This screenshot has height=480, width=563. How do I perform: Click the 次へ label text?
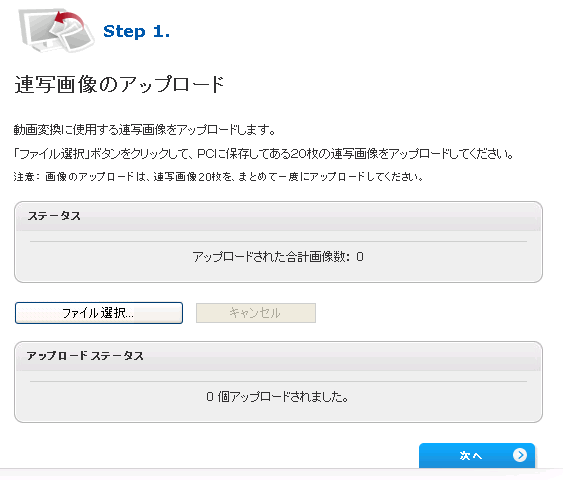(471, 456)
